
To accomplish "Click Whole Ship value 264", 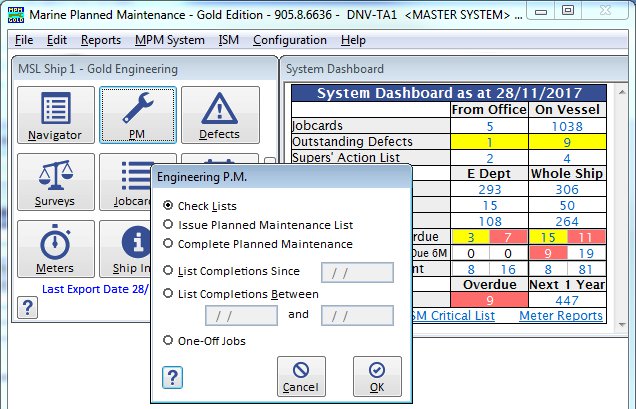I will point(567,221).
